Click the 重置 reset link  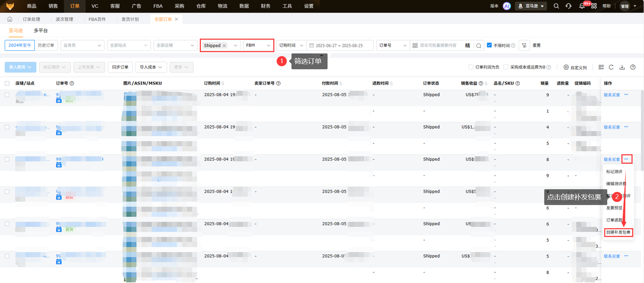coord(537,45)
